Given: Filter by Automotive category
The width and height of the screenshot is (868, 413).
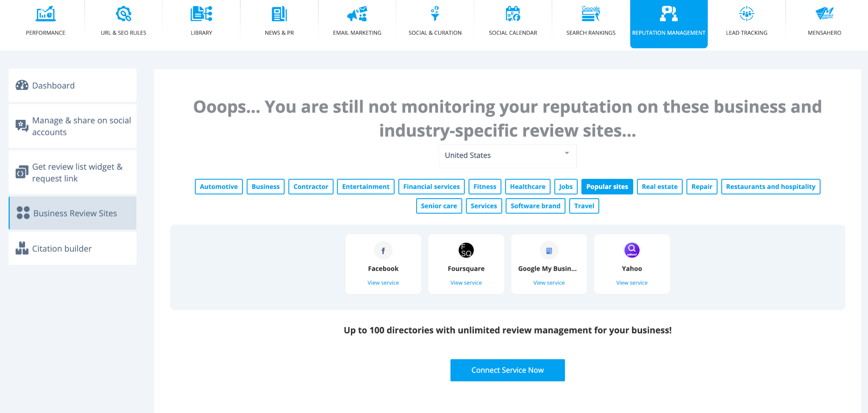Looking at the screenshot, I should [219, 187].
